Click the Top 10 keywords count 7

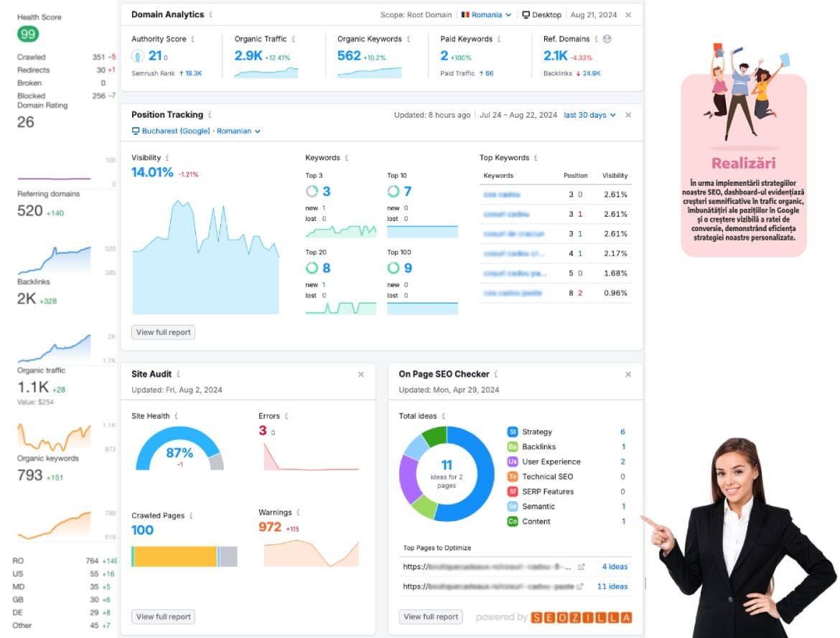point(408,191)
